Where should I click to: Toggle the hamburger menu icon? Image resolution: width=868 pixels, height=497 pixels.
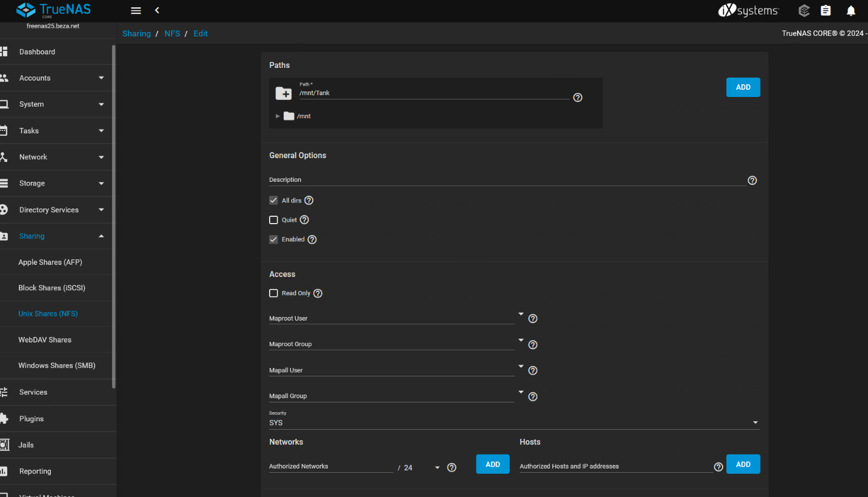[136, 11]
